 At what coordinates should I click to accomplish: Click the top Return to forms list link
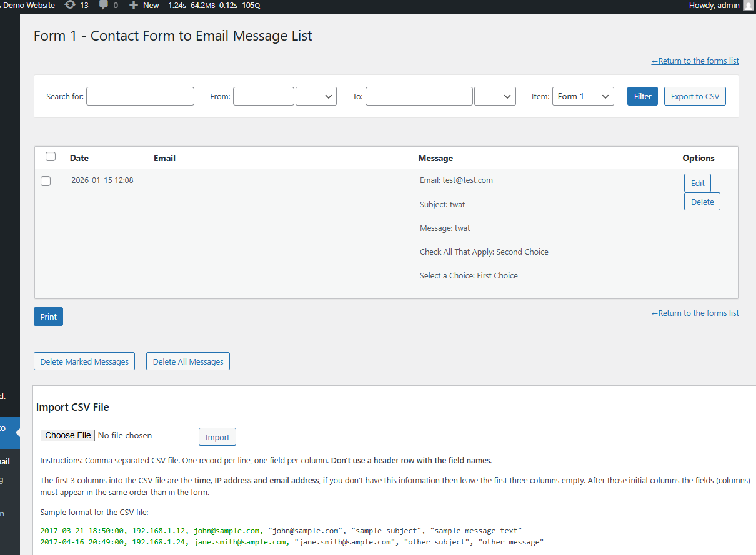pos(695,61)
